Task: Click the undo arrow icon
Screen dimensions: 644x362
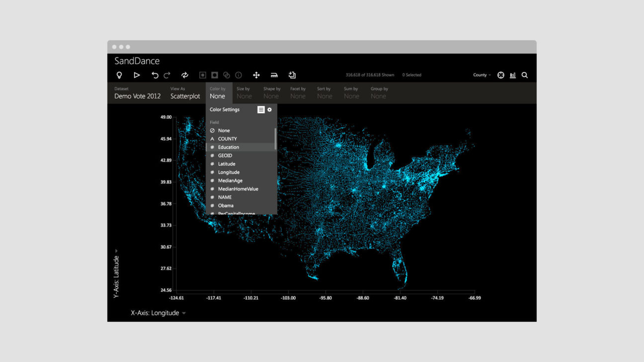Action: 155,75
